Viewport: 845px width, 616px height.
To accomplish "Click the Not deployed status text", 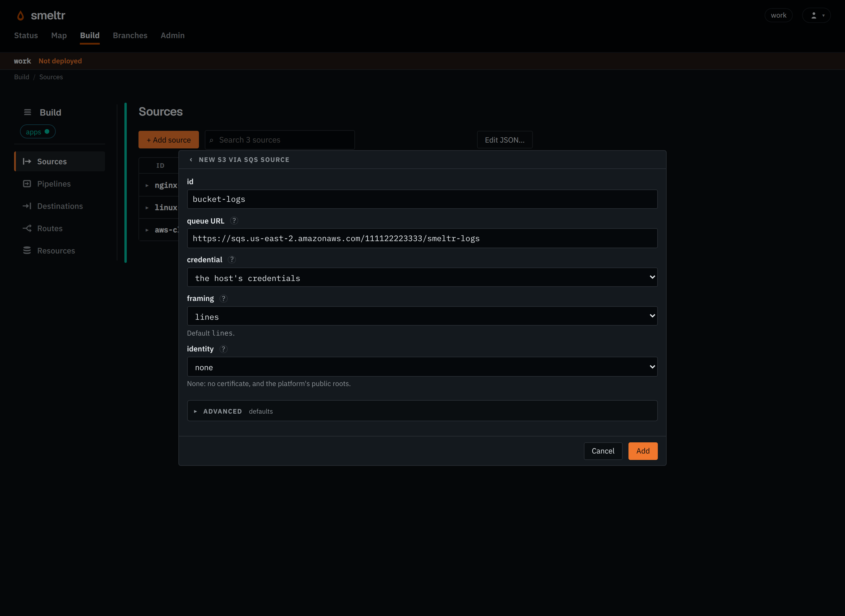I will (60, 61).
